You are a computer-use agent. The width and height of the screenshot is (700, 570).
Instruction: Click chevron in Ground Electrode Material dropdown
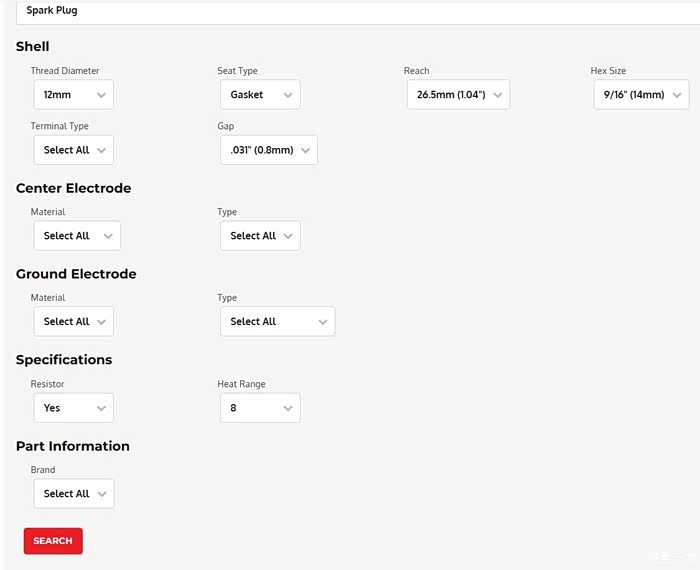tap(101, 322)
